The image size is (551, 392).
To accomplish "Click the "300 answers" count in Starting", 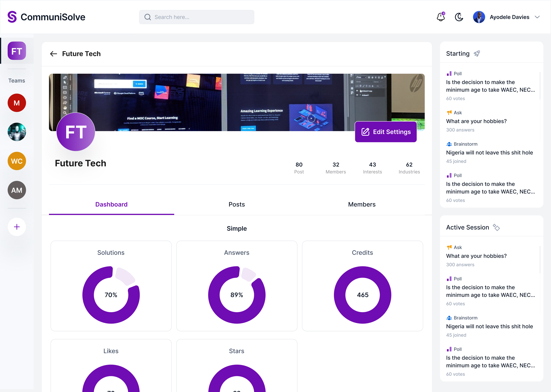I will pyautogui.click(x=460, y=130).
